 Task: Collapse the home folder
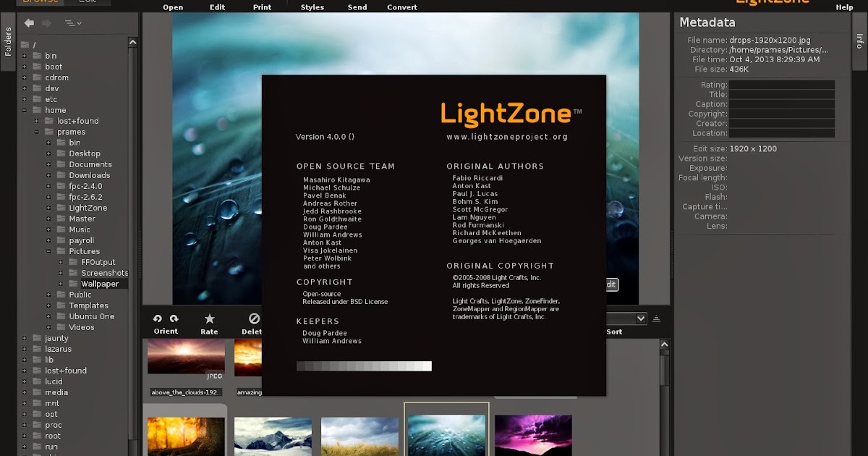click(25, 110)
